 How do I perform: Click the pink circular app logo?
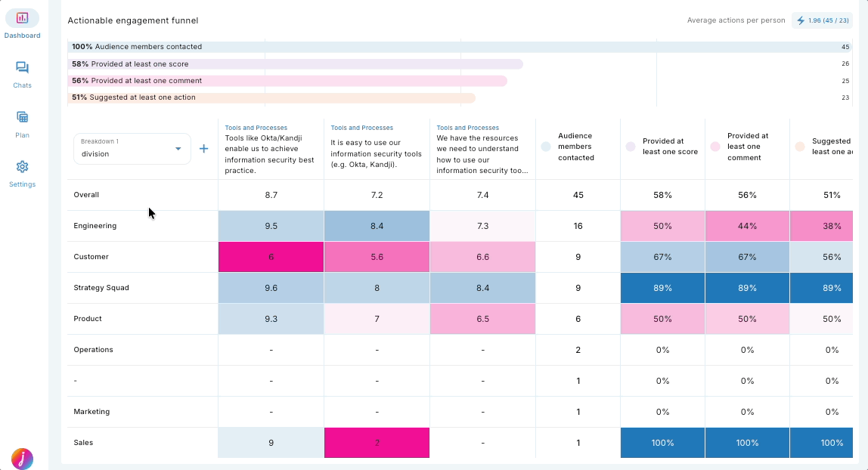[x=22, y=459]
